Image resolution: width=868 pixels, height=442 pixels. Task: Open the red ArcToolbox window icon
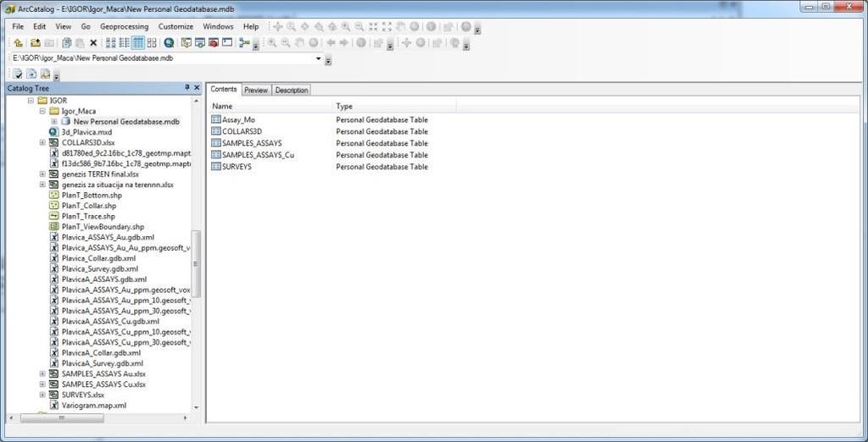214,42
